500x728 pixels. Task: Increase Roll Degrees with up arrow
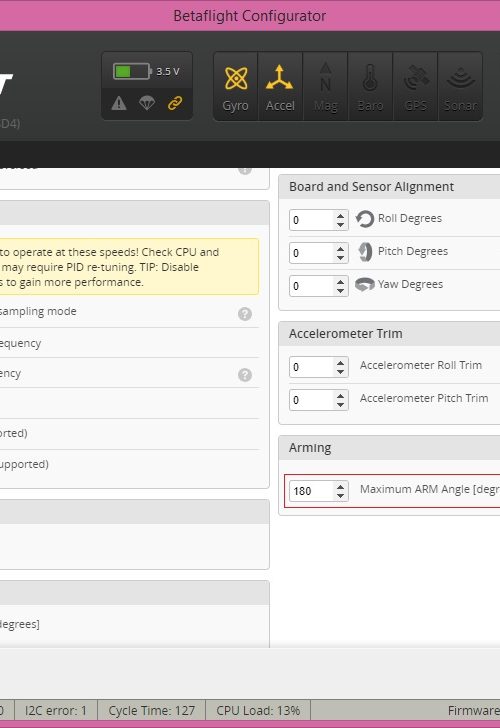point(340,216)
